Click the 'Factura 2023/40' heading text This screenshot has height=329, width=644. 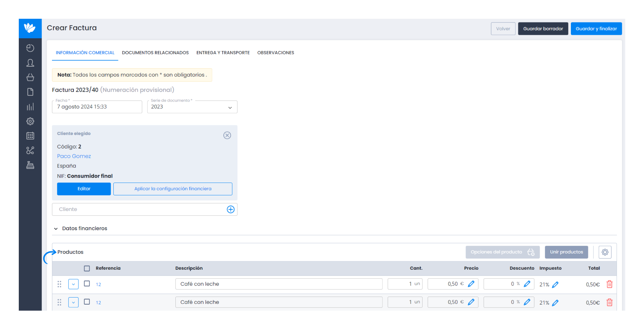coord(75,90)
